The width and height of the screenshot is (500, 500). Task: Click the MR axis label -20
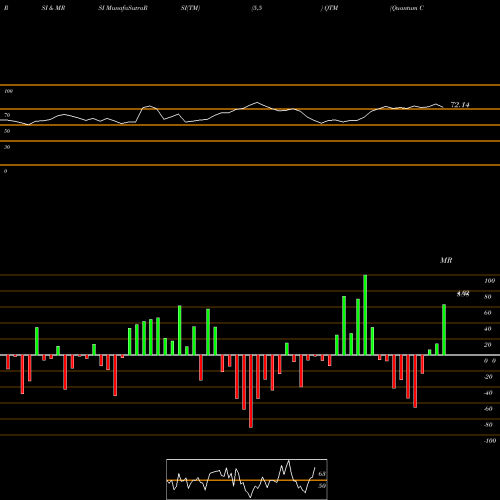(488, 377)
